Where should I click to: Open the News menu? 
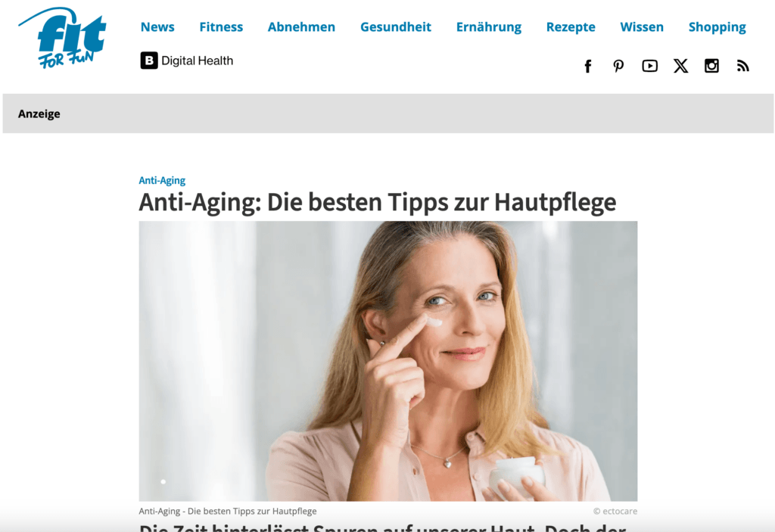(x=157, y=26)
